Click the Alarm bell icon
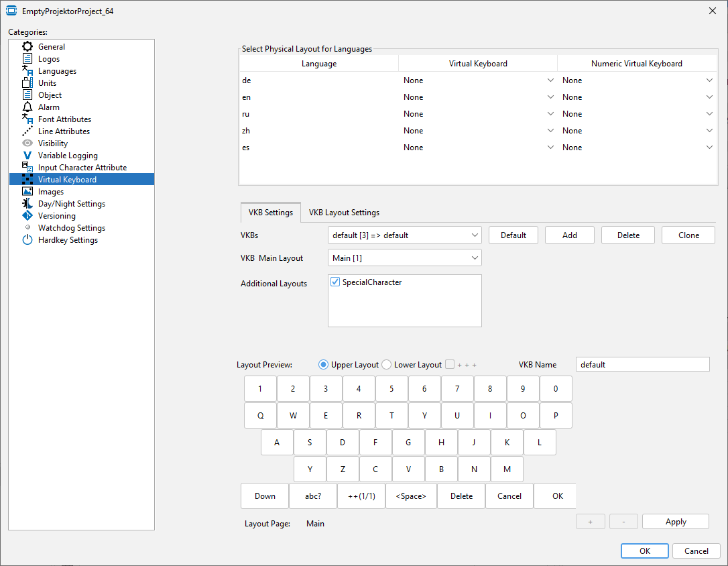Image resolution: width=728 pixels, height=566 pixels. tap(27, 107)
